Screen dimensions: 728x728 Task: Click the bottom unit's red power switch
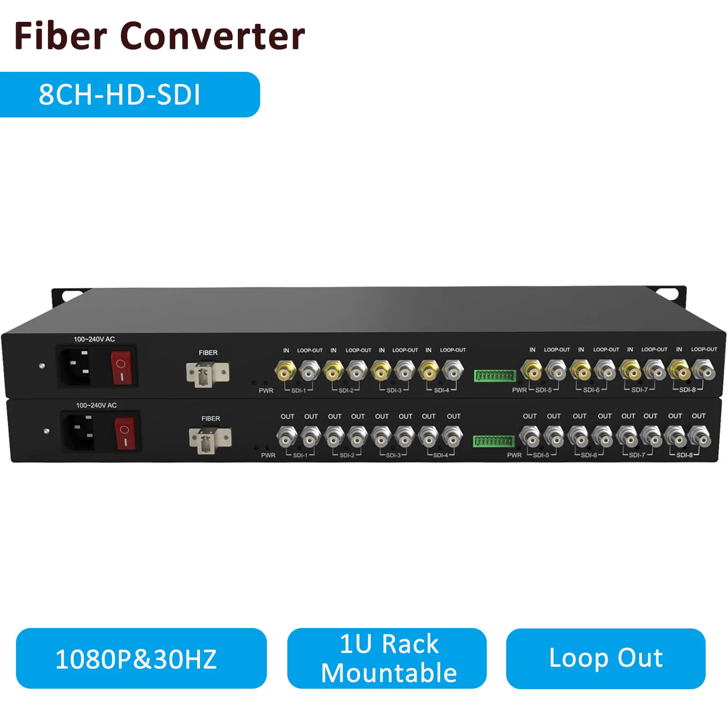pyautogui.click(x=124, y=433)
